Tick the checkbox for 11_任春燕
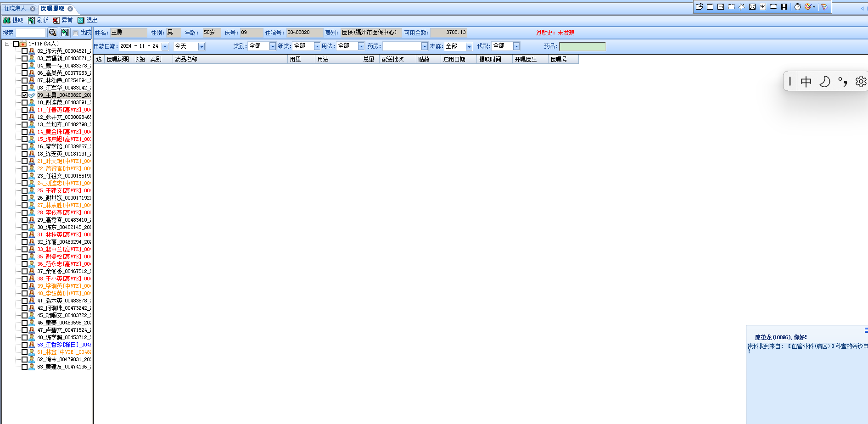868x424 pixels. [25, 110]
